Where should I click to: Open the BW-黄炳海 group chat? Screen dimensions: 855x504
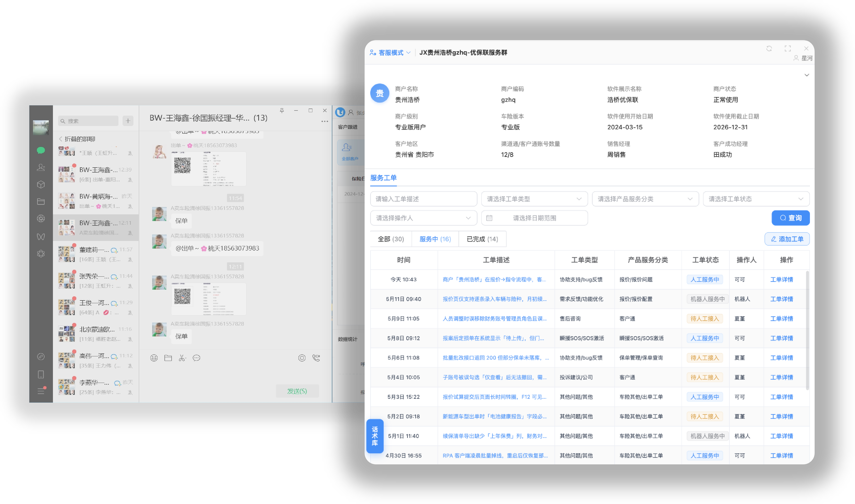(x=96, y=201)
